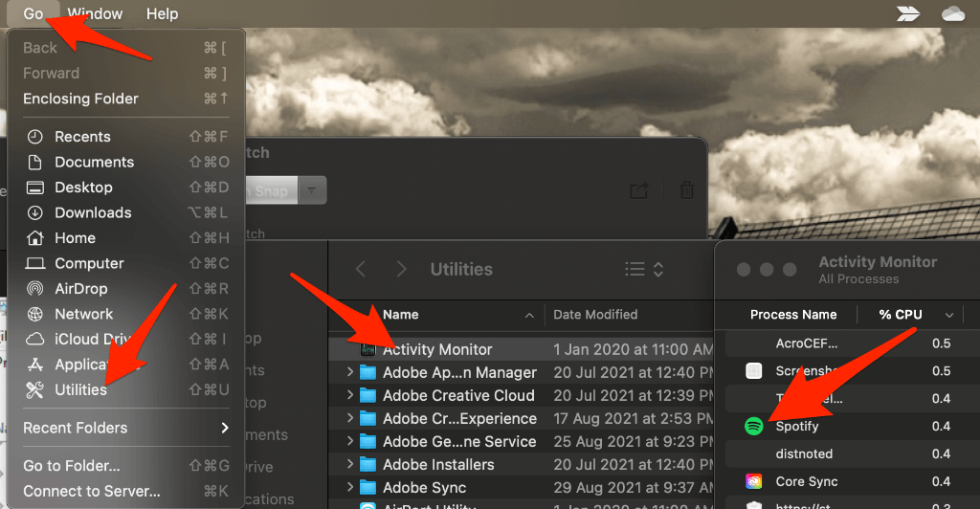The image size is (980, 509).
Task: Click the Finder forward arrow in Utilities window
Action: (x=401, y=269)
